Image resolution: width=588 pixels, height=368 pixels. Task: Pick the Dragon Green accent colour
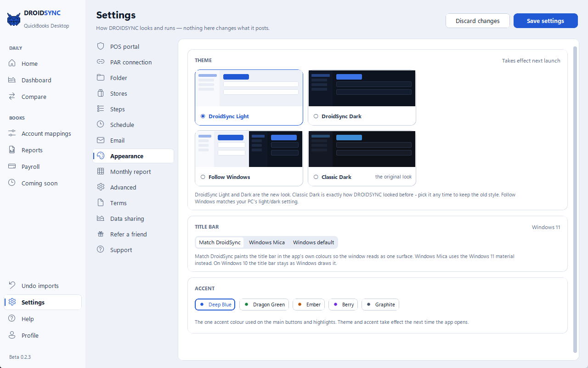(x=264, y=305)
